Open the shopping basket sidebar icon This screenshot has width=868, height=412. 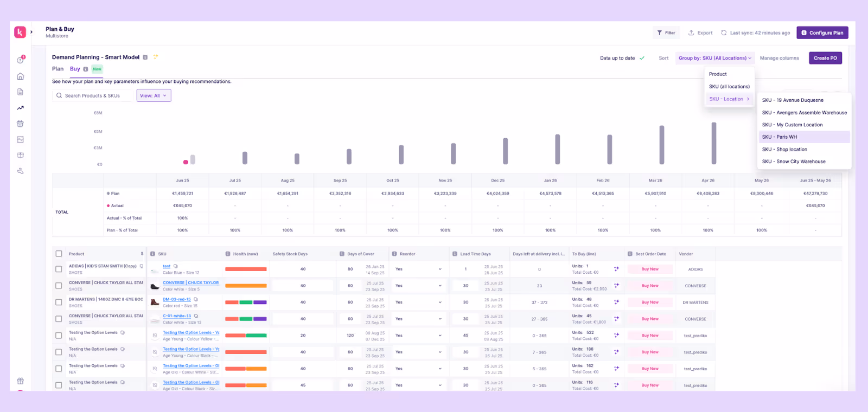coord(20,124)
